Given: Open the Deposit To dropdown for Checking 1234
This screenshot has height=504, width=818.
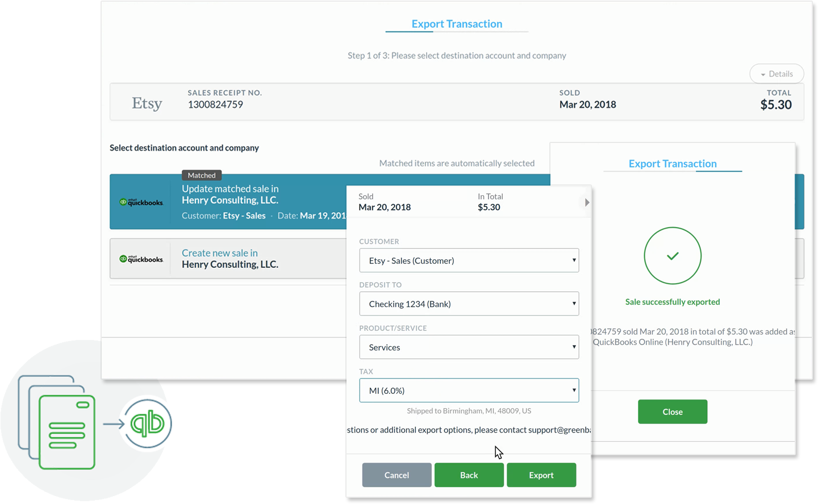Looking at the screenshot, I should point(469,304).
